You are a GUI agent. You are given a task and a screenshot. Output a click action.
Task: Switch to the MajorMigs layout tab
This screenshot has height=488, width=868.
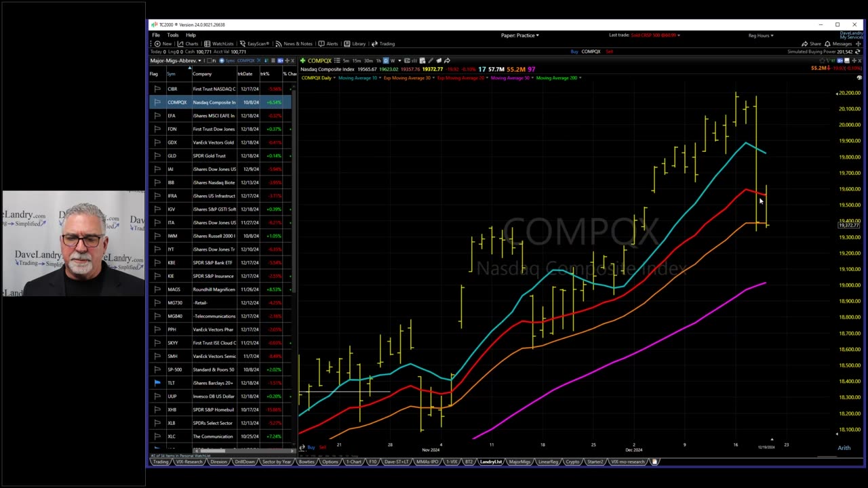tap(519, 462)
